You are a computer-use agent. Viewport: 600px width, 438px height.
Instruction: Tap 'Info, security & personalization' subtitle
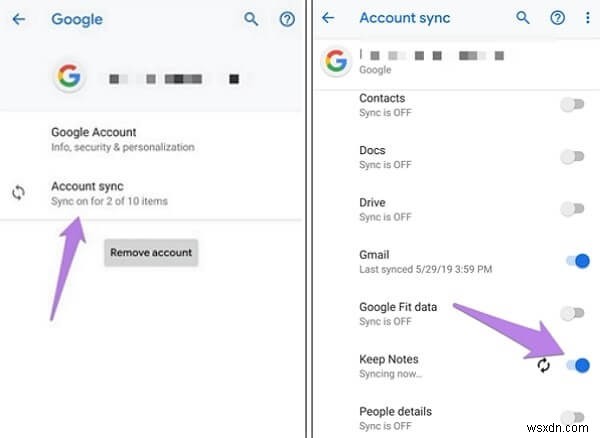[x=123, y=147]
